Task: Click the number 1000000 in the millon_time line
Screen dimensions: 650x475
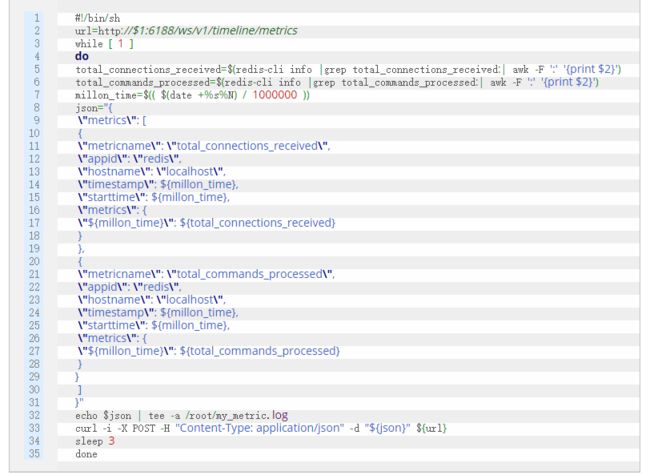Action: 275,95
